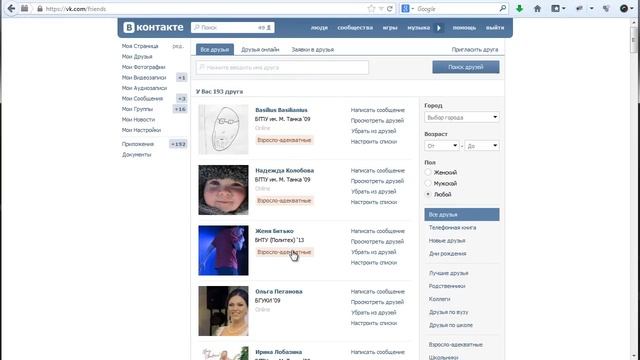Open the До age dropdown
This screenshot has height=360, width=640.
(x=482, y=146)
